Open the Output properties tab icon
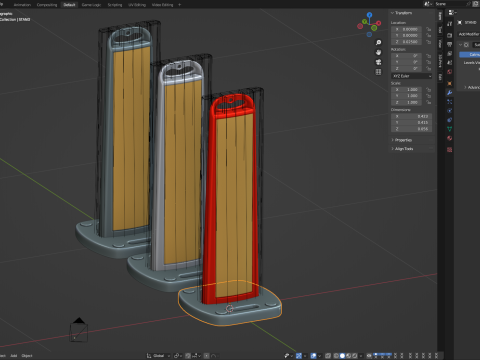480x360 pixels. pos(449,44)
